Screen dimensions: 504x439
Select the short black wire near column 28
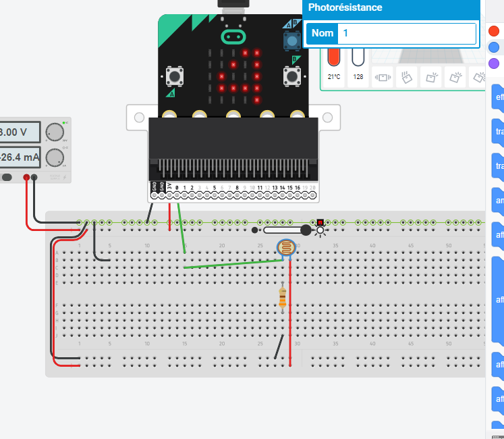pos(279,346)
